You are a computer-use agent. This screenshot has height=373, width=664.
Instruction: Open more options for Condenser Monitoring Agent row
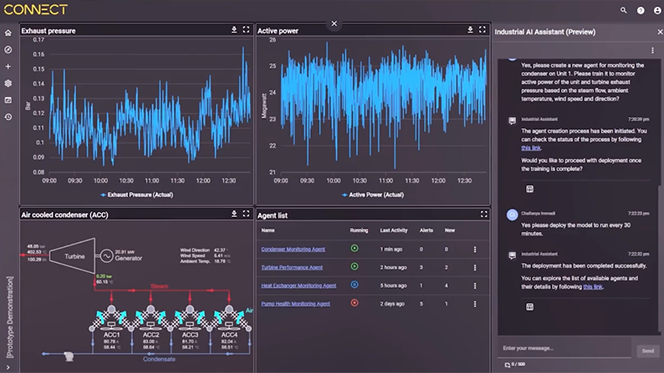point(475,250)
